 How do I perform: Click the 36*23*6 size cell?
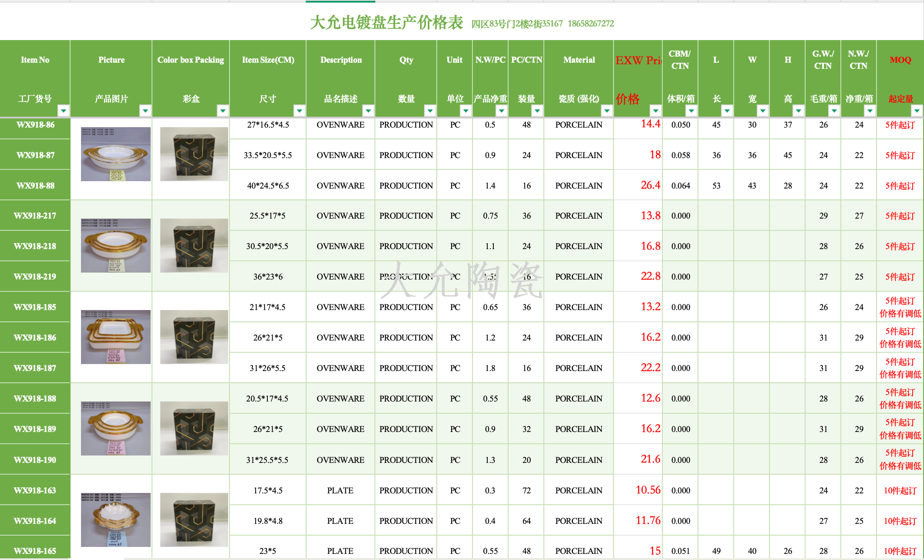tap(268, 277)
